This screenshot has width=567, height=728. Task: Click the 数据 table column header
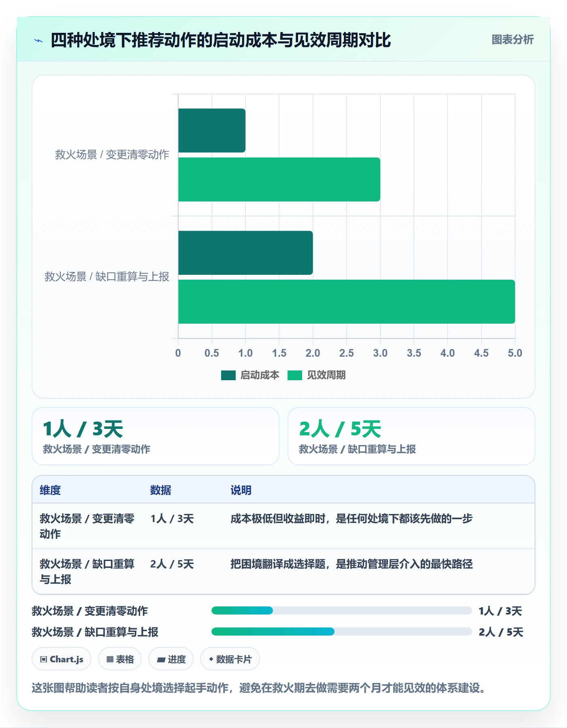[x=161, y=490]
